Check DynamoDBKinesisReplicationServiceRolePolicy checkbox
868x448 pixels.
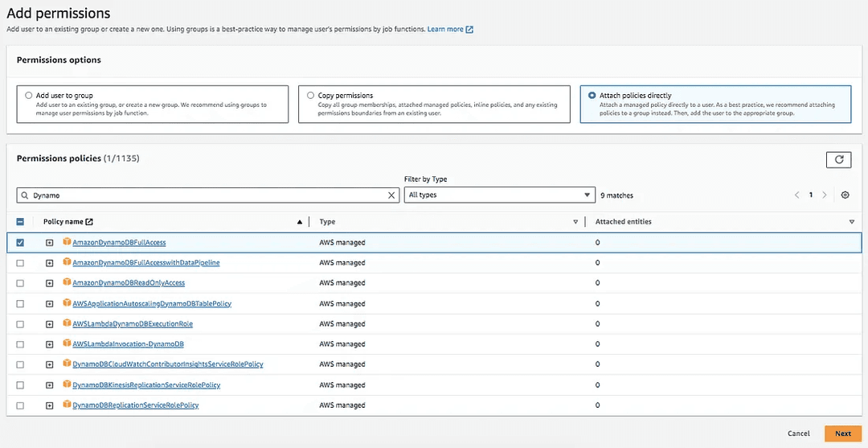click(x=20, y=385)
